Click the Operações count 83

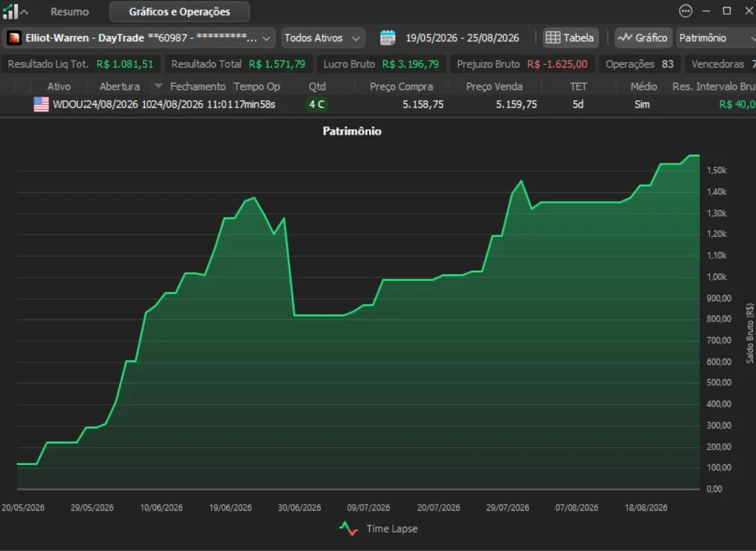coord(667,64)
